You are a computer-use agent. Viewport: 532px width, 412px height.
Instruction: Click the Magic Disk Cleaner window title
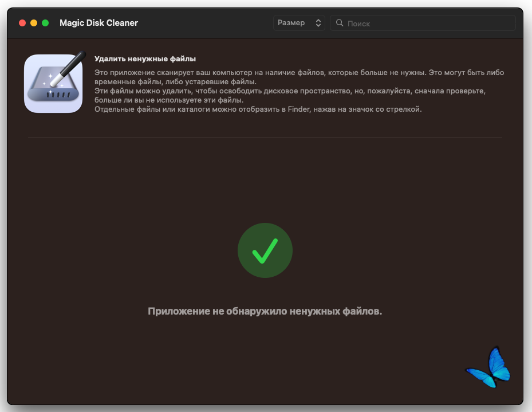pyautogui.click(x=98, y=23)
